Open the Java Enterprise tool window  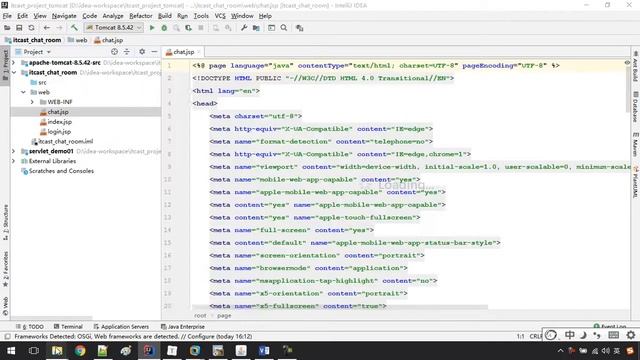[x=183, y=327]
